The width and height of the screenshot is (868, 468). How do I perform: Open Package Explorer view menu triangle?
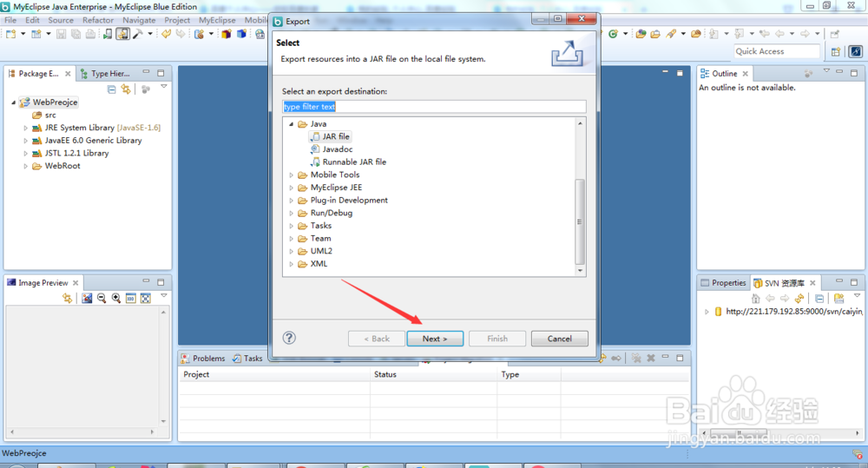[x=164, y=87]
